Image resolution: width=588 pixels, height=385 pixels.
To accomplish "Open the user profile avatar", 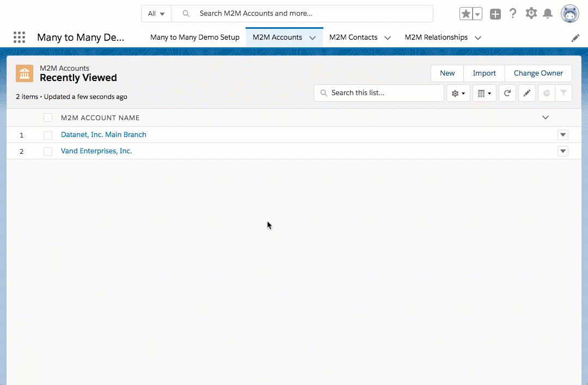I will click(569, 14).
